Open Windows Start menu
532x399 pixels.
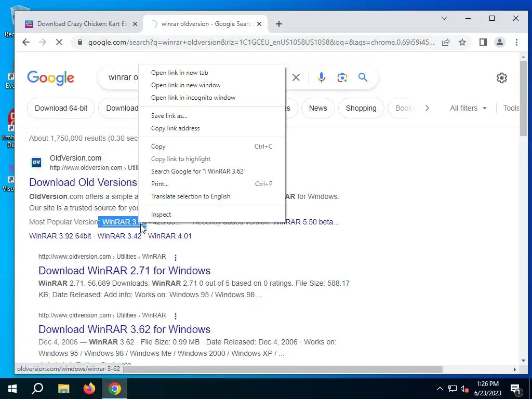(x=12, y=389)
